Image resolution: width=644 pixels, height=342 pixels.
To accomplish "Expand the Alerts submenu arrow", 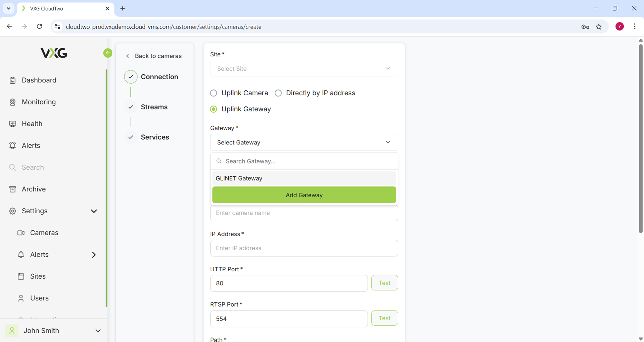I will 94,255.
